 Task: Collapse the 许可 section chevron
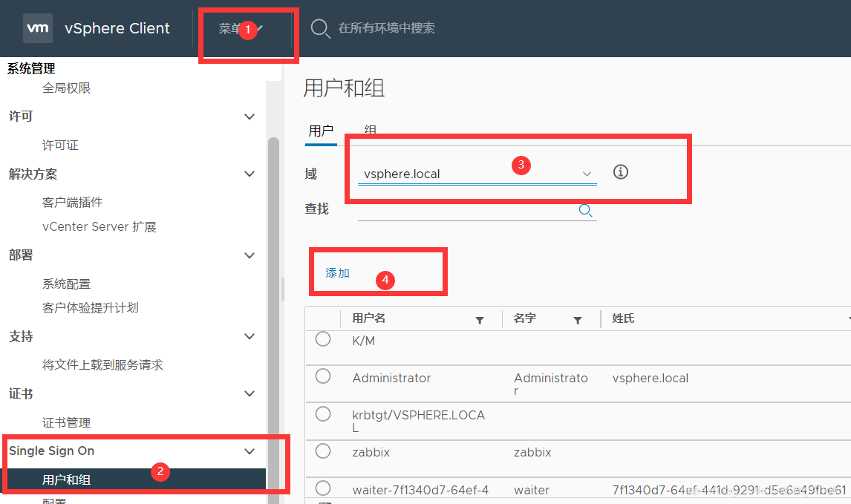point(249,117)
